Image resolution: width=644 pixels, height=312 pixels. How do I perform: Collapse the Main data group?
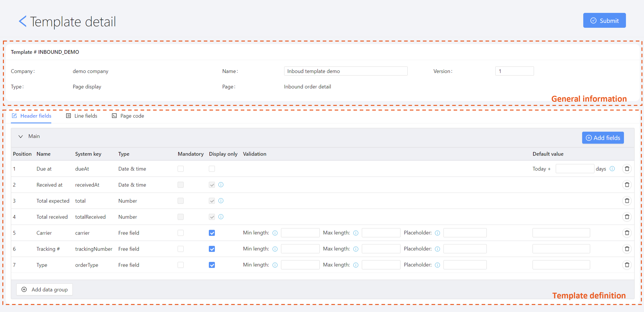[x=21, y=136]
